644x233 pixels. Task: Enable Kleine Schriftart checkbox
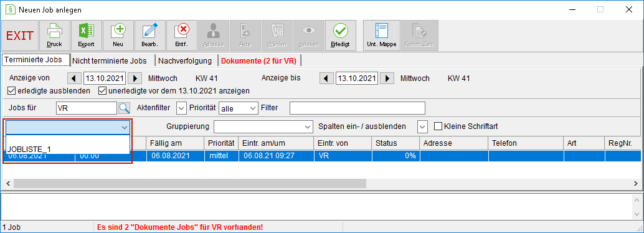point(438,126)
